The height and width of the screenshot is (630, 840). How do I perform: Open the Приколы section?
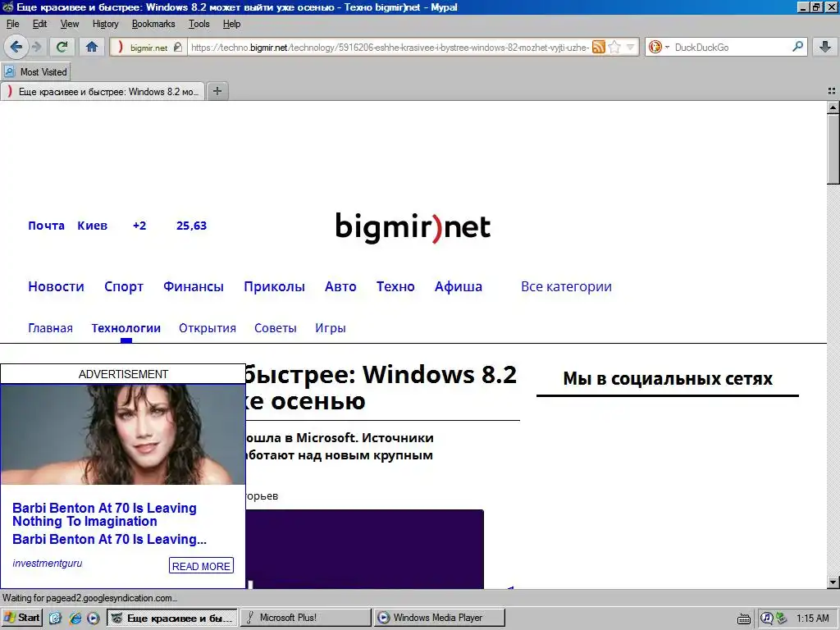coord(274,286)
